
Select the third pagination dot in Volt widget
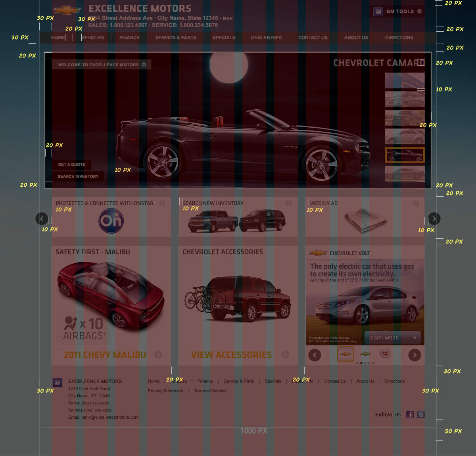[x=365, y=363]
